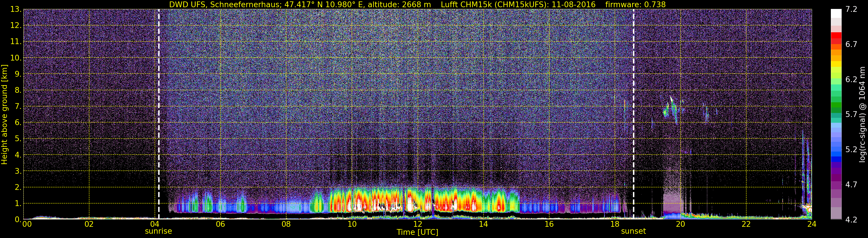Click height axis tick label '2.'
This screenshot has height=238, width=868.
pyautogui.click(x=18, y=187)
